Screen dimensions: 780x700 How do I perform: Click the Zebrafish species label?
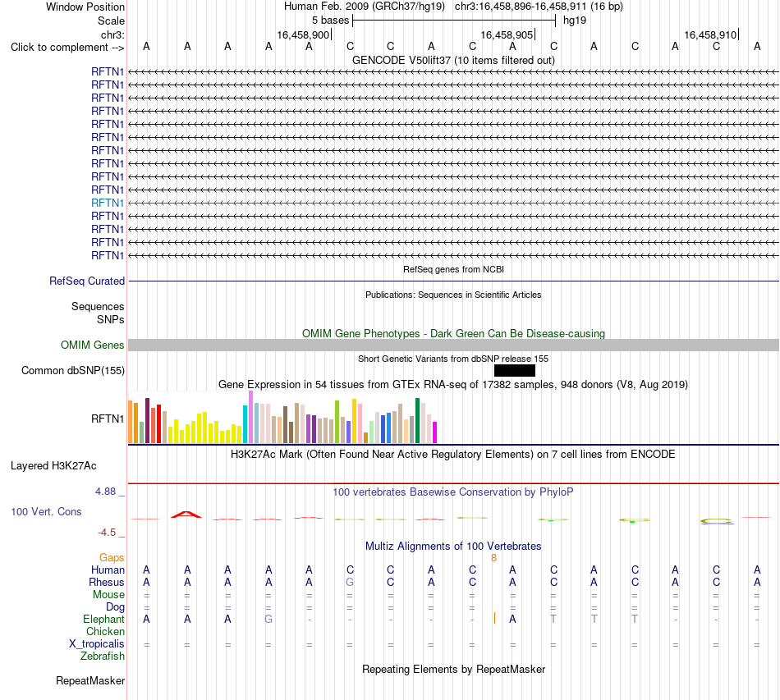point(103,657)
